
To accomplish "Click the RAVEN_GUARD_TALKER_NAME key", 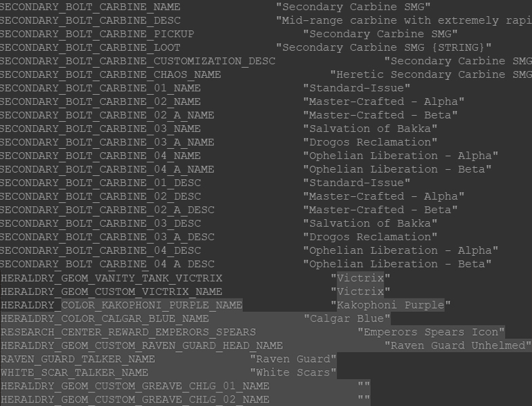I will click(78, 359).
